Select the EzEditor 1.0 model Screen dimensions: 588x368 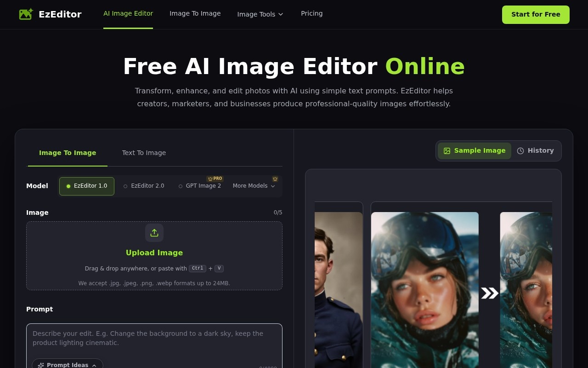point(87,186)
